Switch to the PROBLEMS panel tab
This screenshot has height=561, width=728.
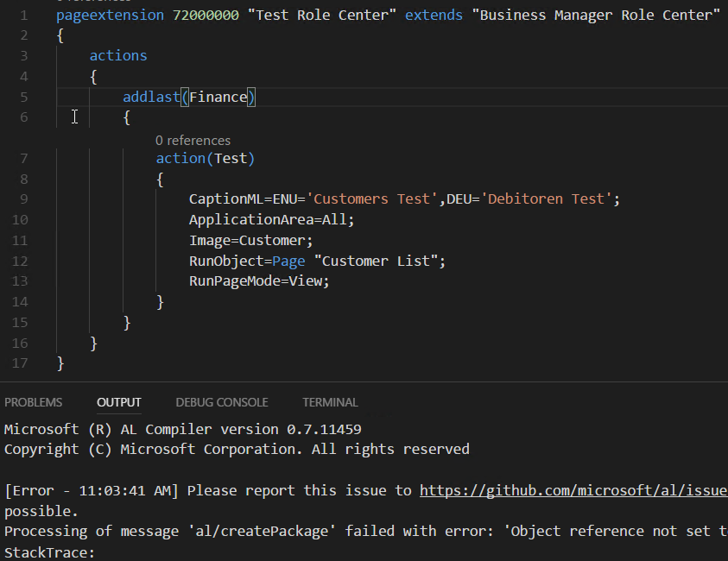33,401
